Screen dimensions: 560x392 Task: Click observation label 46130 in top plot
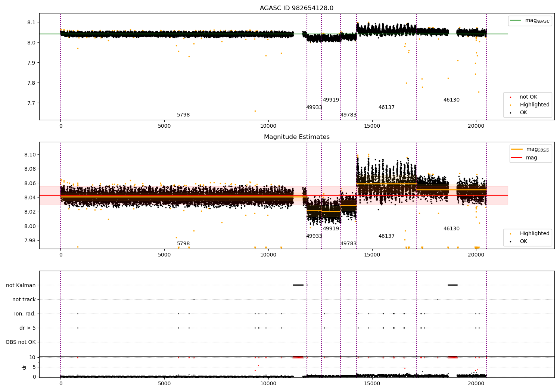pyautogui.click(x=451, y=100)
